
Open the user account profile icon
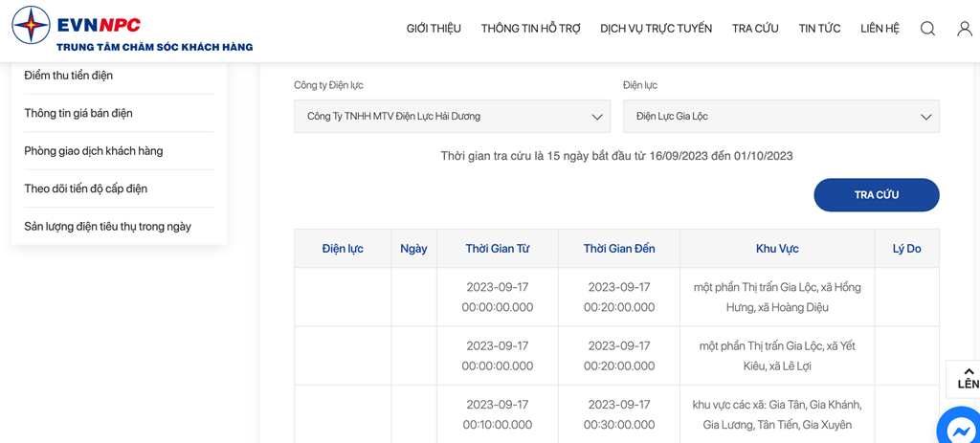tap(965, 29)
